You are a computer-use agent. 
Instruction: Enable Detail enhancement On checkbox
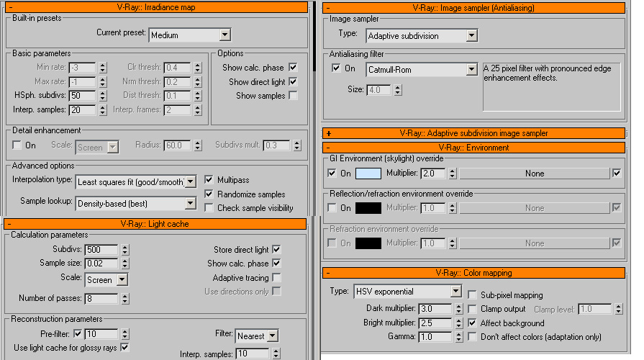click(17, 145)
